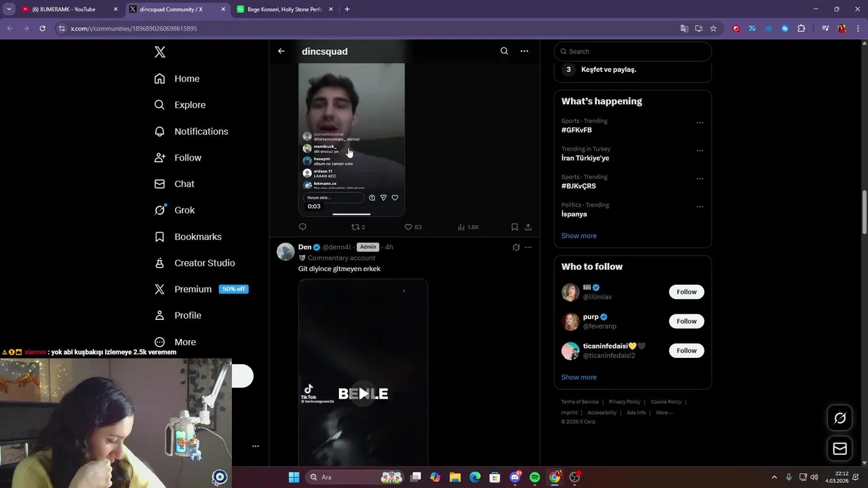Viewport: 868px width, 488px height.
Task: Open the Grok explain icon on Den's post
Action: [x=516, y=247]
